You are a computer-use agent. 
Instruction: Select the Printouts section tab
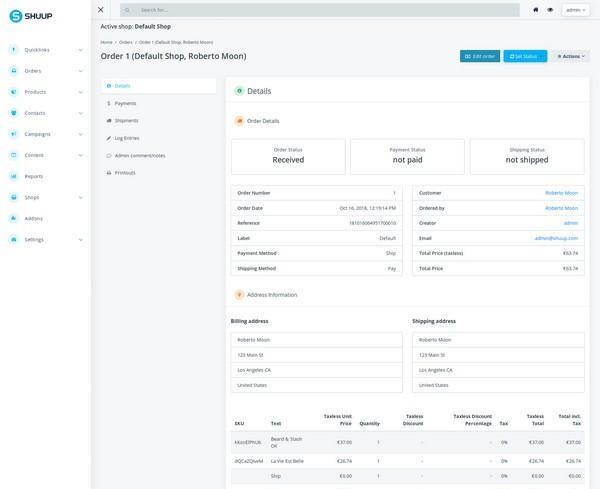click(159, 173)
